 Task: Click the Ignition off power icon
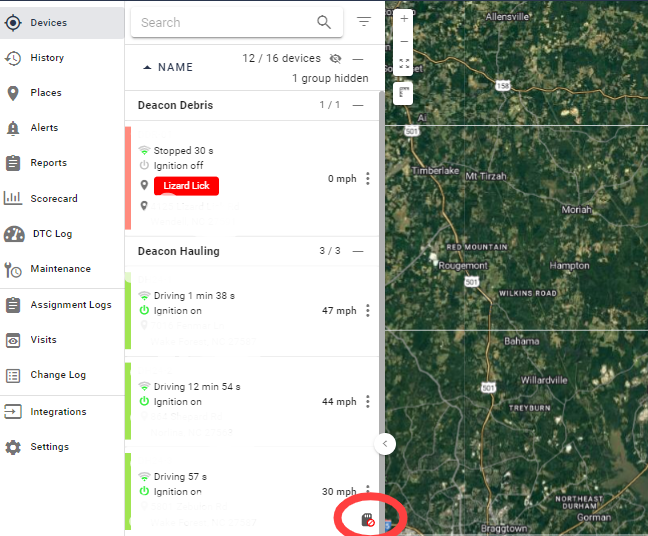click(144, 165)
